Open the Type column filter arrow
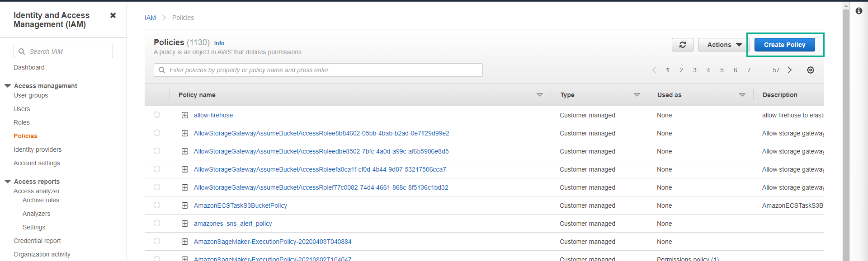Screen dimensions: 868x261 coord(637,95)
